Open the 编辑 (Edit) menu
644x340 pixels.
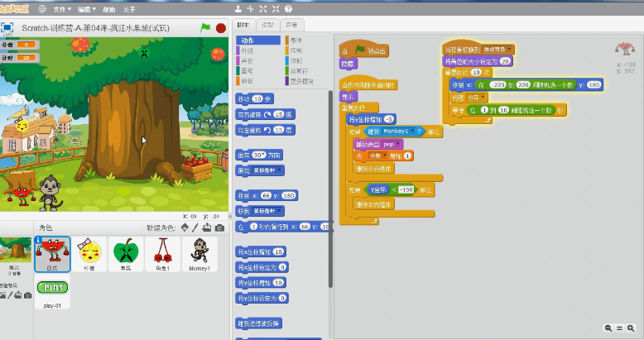pos(85,9)
